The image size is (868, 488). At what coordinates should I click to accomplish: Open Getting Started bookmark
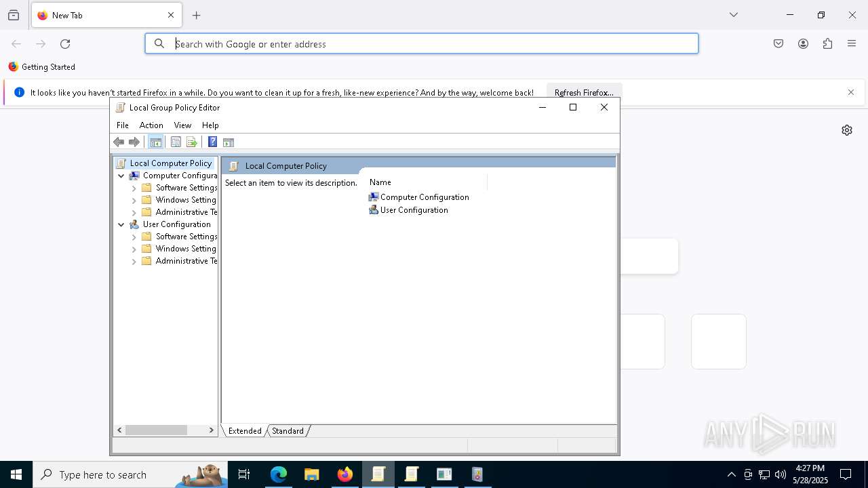[42, 67]
